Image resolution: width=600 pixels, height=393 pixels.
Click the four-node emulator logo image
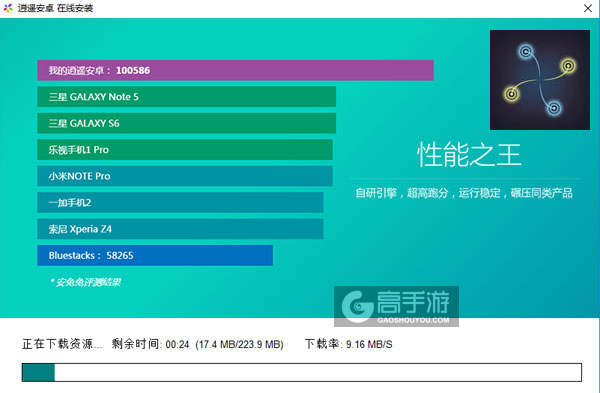click(540, 80)
